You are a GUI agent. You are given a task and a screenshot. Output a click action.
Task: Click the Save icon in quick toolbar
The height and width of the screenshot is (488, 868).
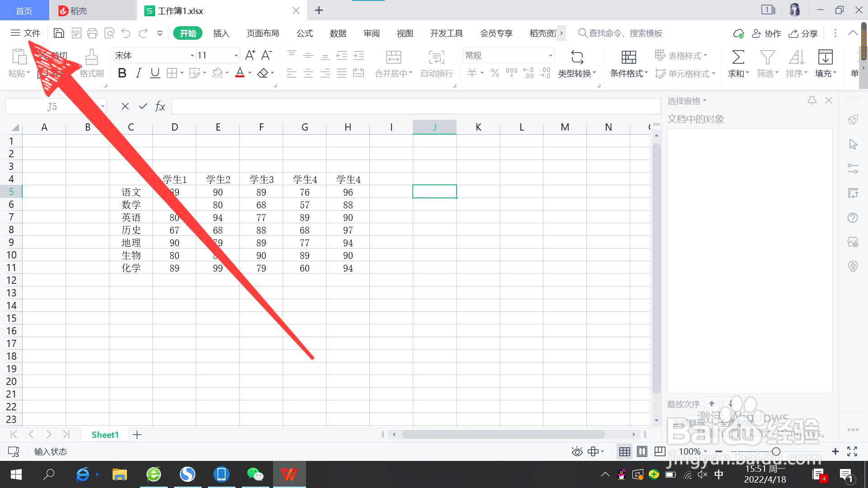[59, 33]
